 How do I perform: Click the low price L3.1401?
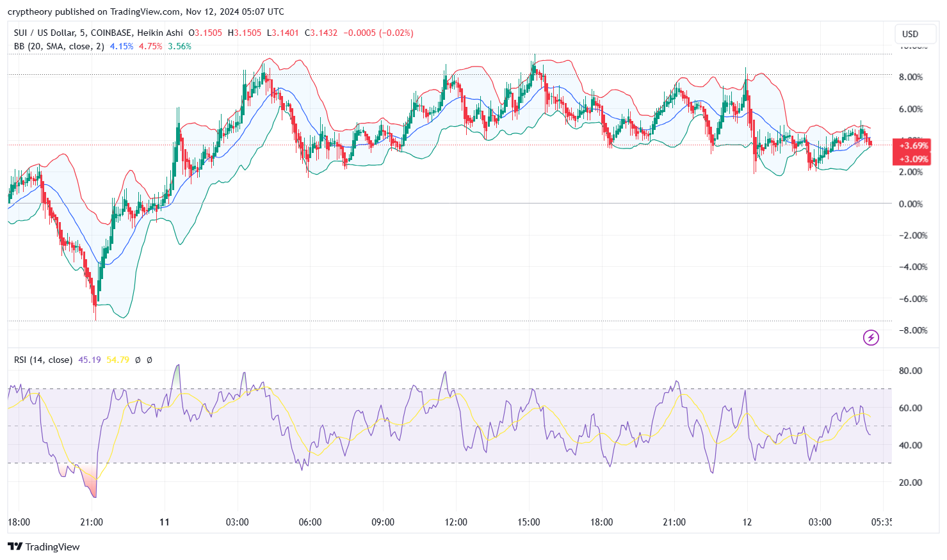tap(283, 33)
